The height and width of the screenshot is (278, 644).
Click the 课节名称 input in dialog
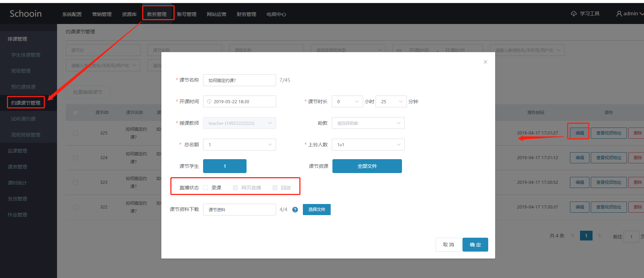click(x=240, y=80)
